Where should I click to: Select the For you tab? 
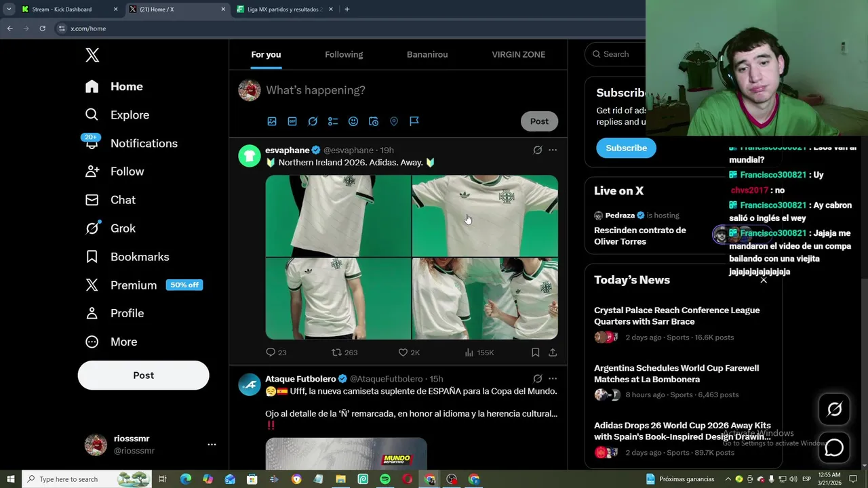266,54
